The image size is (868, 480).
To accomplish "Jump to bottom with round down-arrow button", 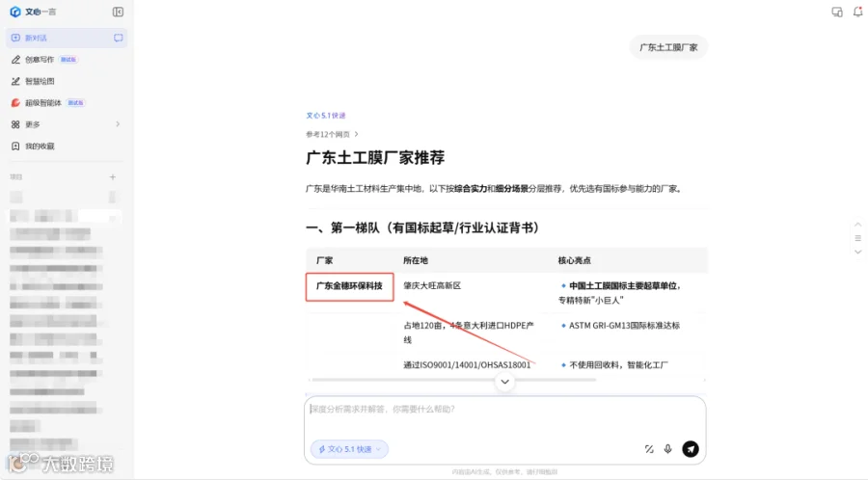I will click(x=504, y=382).
